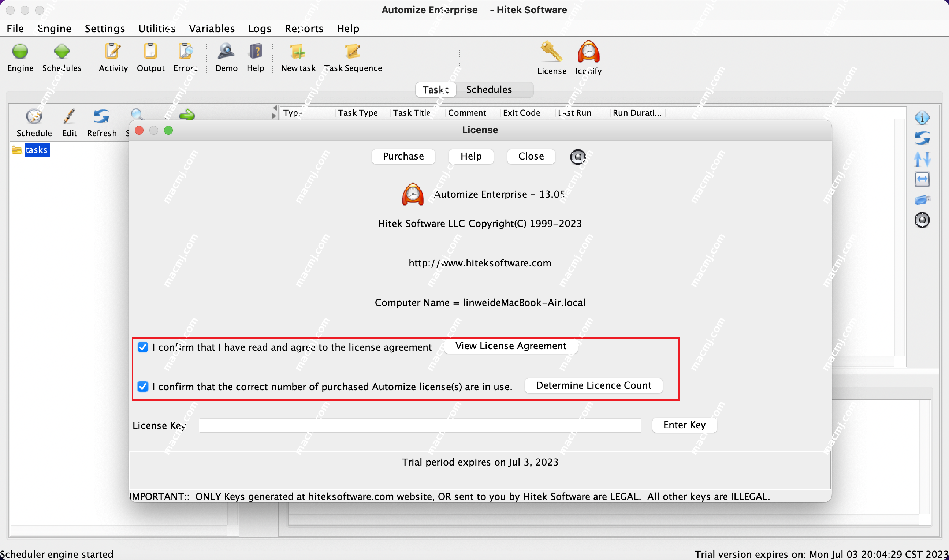Click the License Key input field
Screen dimensions: 949x560
pos(420,425)
